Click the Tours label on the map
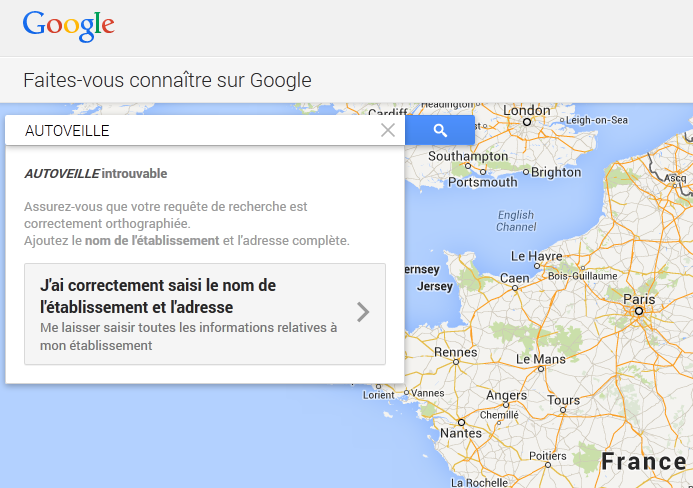693x488 pixels. tap(564, 400)
